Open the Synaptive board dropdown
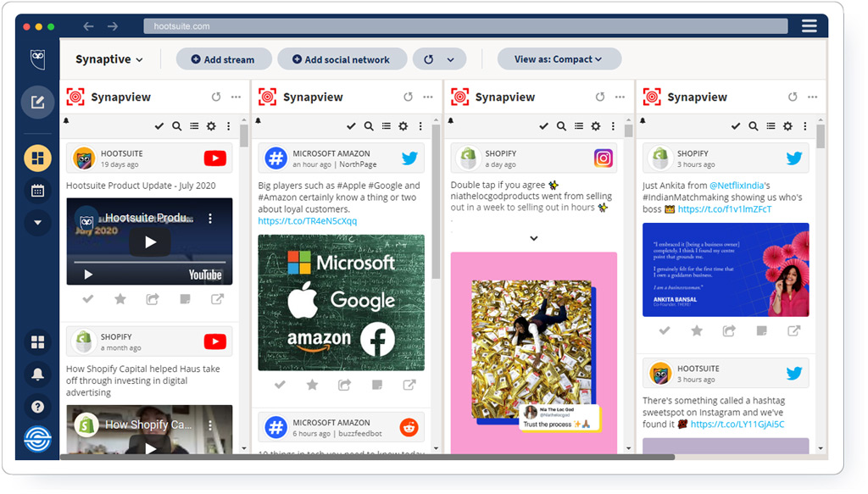The image size is (868, 494). coord(109,59)
